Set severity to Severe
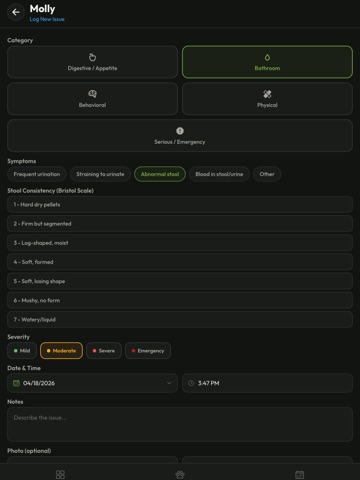Image resolution: width=360 pixels, height=480 pixels. click(x=104, y=351)
